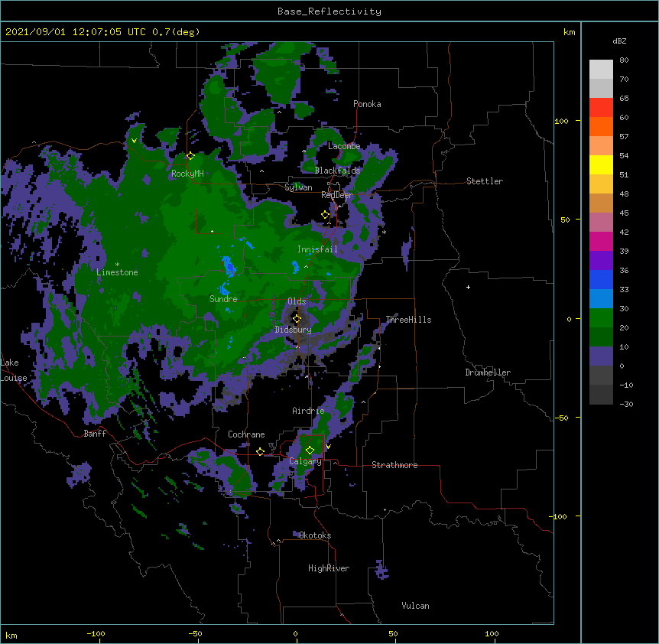This screenshot has height=644, width=659.
Task: Click the Limestone label
Action: point(117,272)
